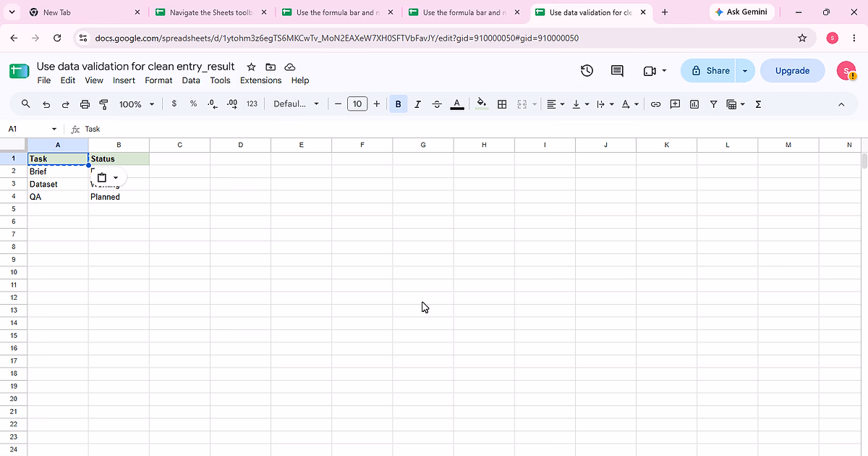Click the Ask Gemini button
The height and width of the screenshot is (456, 868).
coord(742,12)
